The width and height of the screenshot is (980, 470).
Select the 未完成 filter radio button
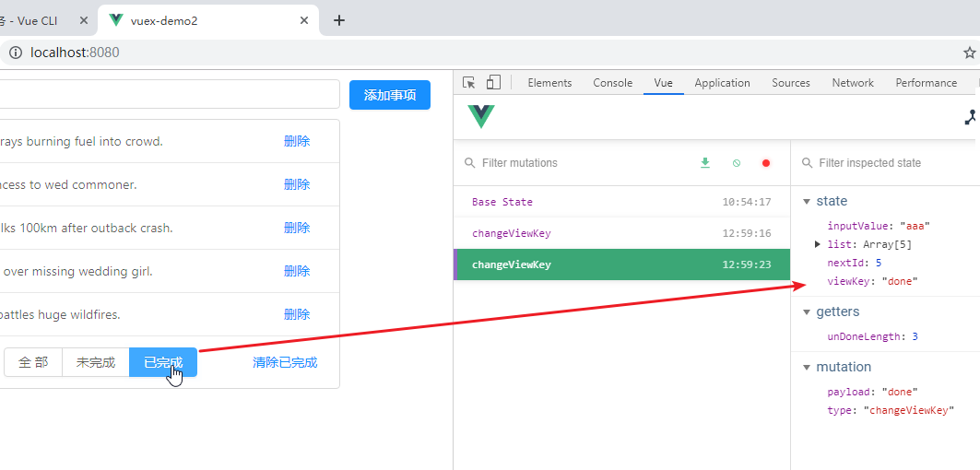tap(96, 362)
